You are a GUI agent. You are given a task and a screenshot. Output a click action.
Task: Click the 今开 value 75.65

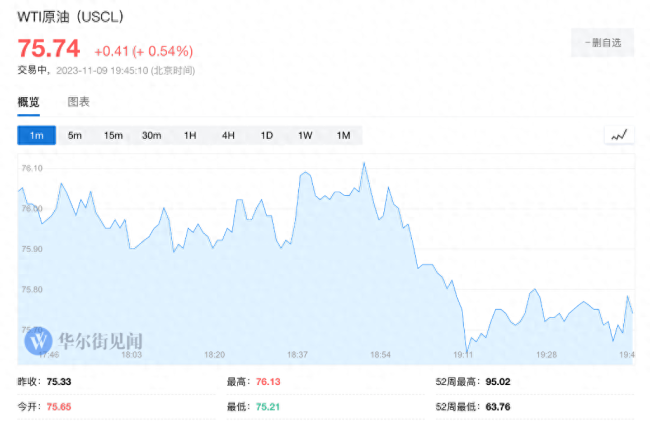tap(59, 406)
